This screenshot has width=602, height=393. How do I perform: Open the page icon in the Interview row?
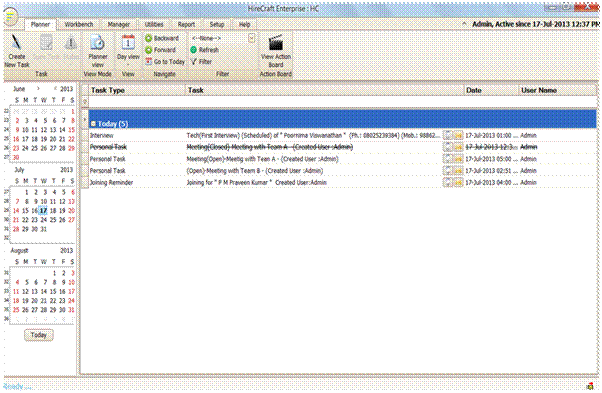pyautogui.click(x=448, y=135)
